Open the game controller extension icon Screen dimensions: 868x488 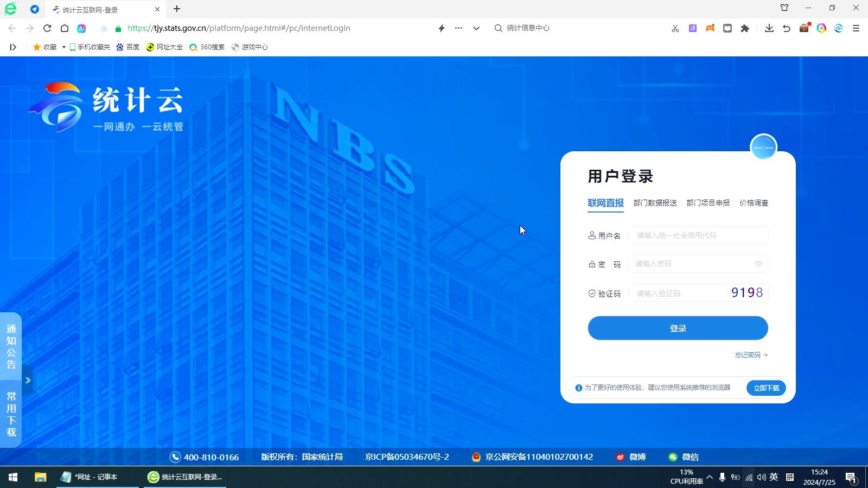tap(710, 28)
